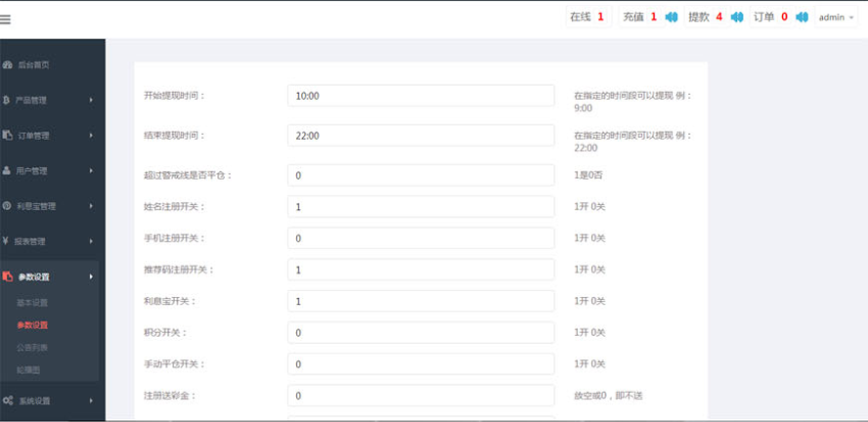Open the 订单管理 menu label

[34, 136]
